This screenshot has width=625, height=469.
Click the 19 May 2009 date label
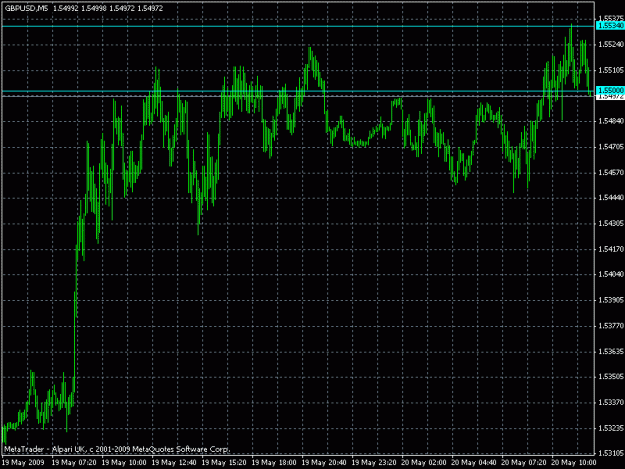click(24, 463)
